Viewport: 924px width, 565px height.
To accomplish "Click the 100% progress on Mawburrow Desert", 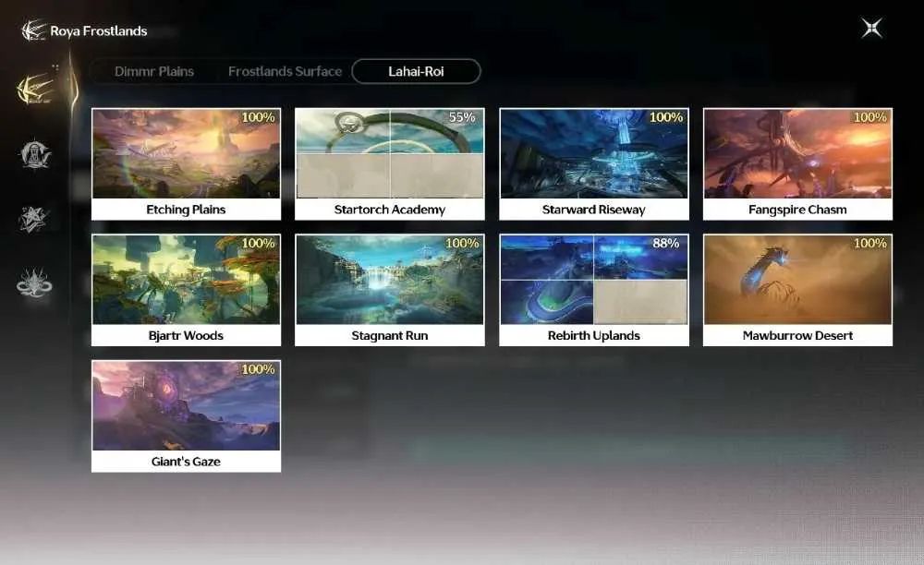I will coord(870,243).
